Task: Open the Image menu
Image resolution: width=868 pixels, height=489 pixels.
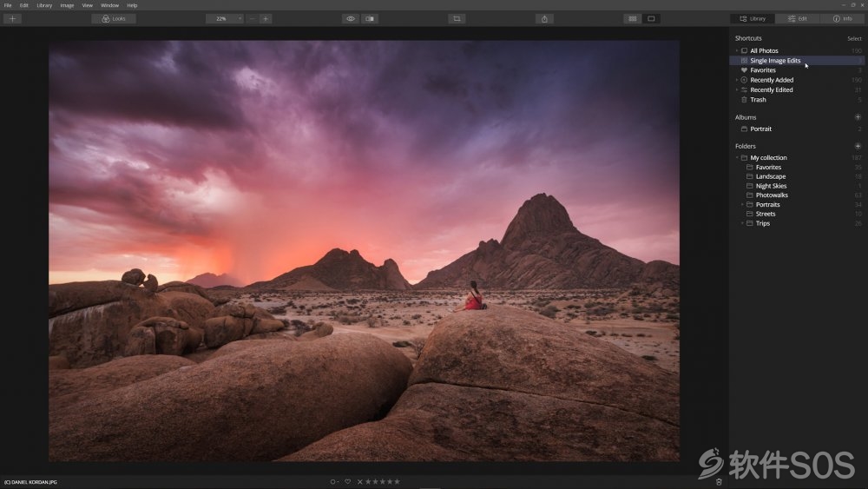Action: pos(67,5)
